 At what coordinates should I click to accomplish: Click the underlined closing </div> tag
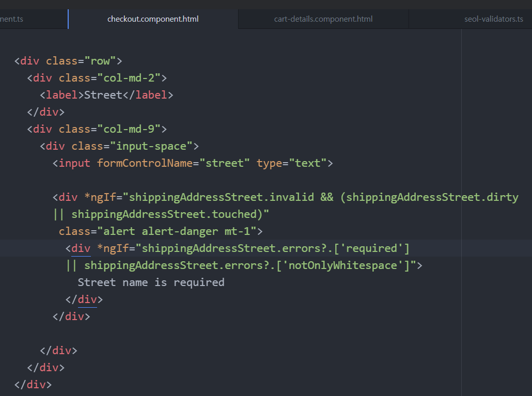[x=84, y=299]
